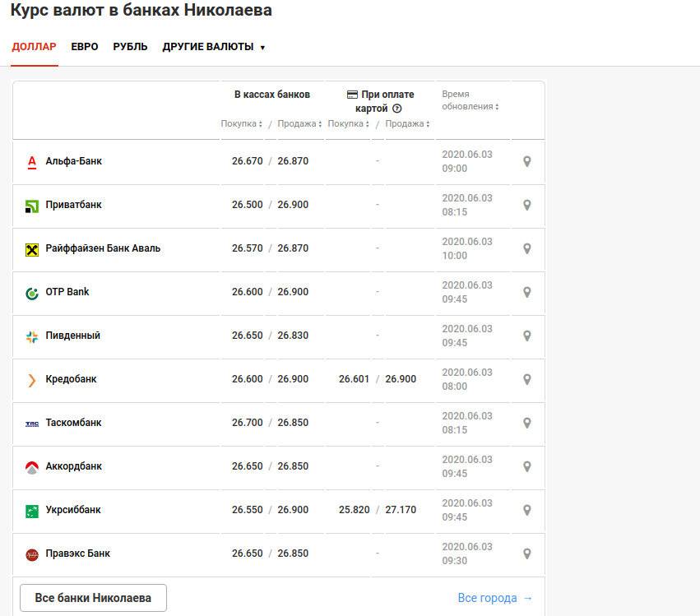
Task: Open the Аккордбанк name link
Action: (74, 466)
